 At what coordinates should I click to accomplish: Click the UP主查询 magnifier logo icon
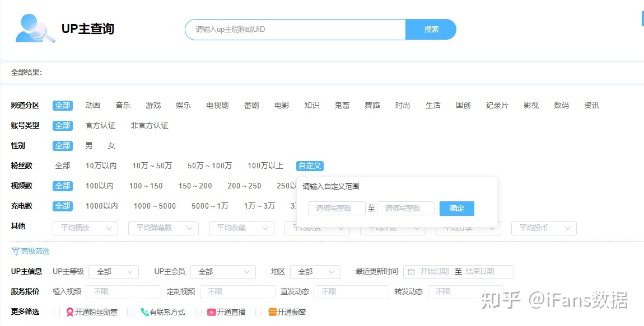click(x=35, y=29)
